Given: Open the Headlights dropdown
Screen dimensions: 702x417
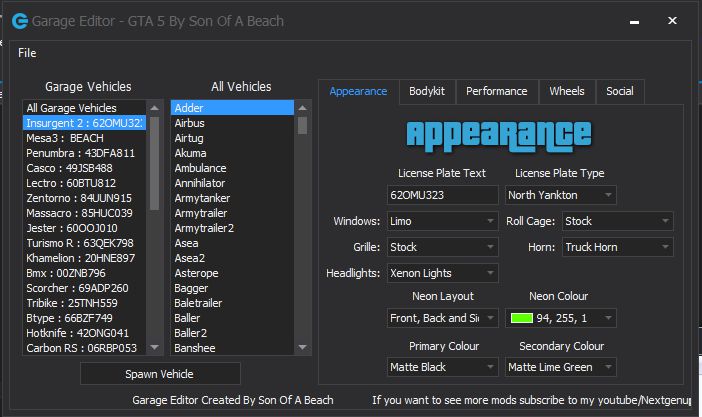Looking at the screenshot, I should point(442,273).
